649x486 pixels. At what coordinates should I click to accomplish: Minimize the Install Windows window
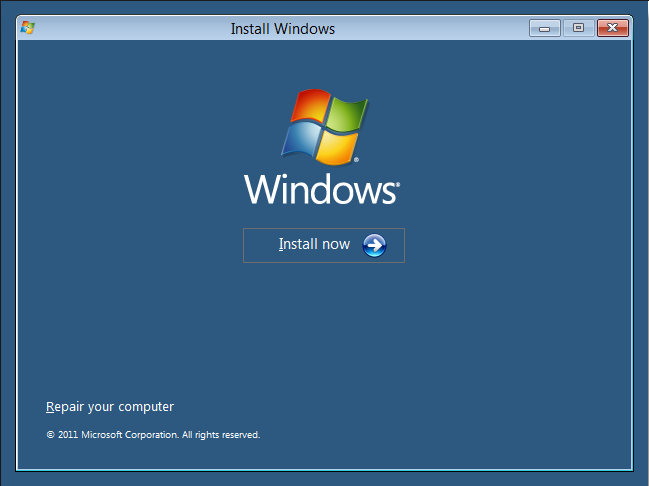coord(545,28)
